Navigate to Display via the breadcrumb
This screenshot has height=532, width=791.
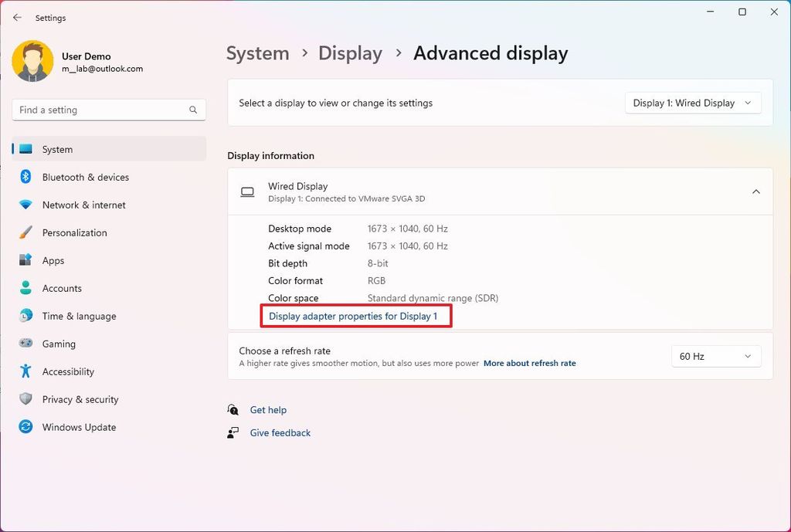tap(350, 53)
